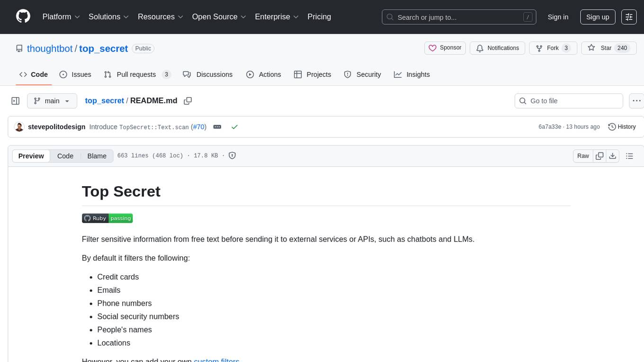Open pull request #70 link

point(198,127)
